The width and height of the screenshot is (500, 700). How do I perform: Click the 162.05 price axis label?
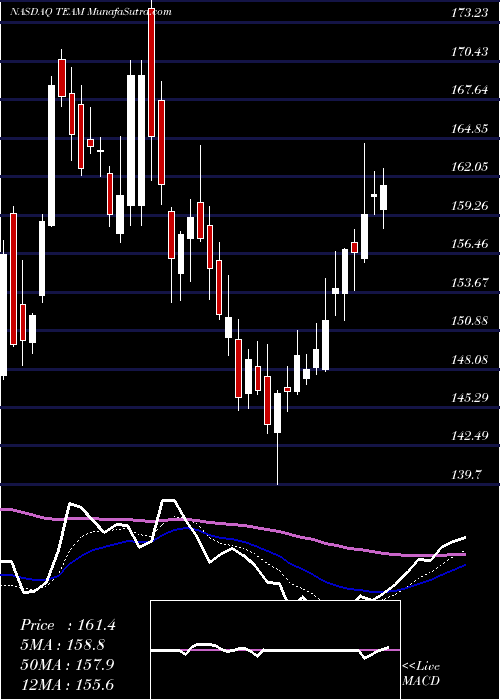[x=470, y=167]
